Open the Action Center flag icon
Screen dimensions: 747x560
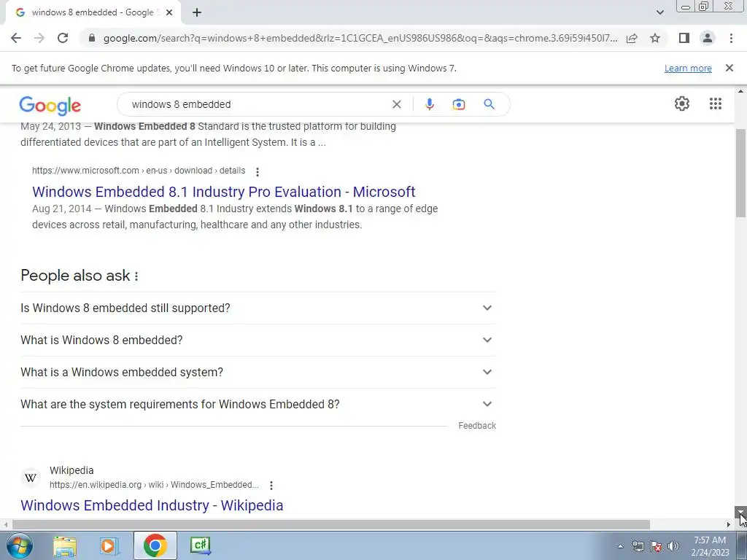point(656,547)
